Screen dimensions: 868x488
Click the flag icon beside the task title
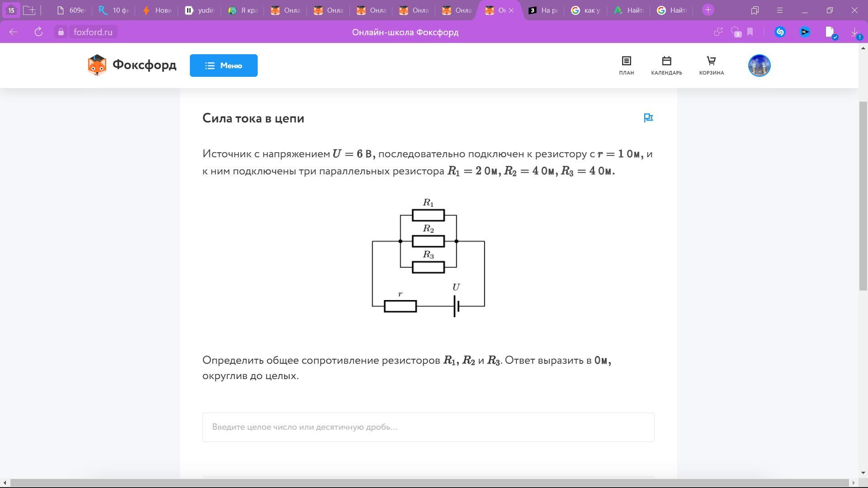pyautogui.click(x=648, y=118)
